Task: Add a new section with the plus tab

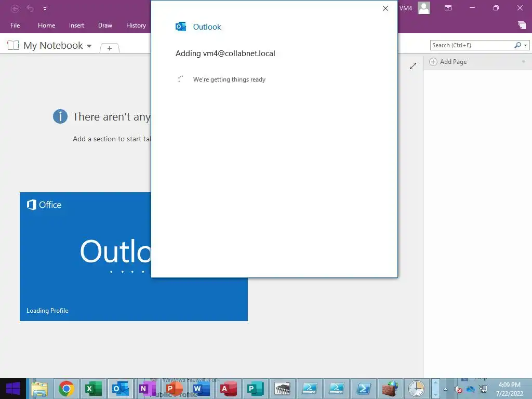Action: (110, 48)
